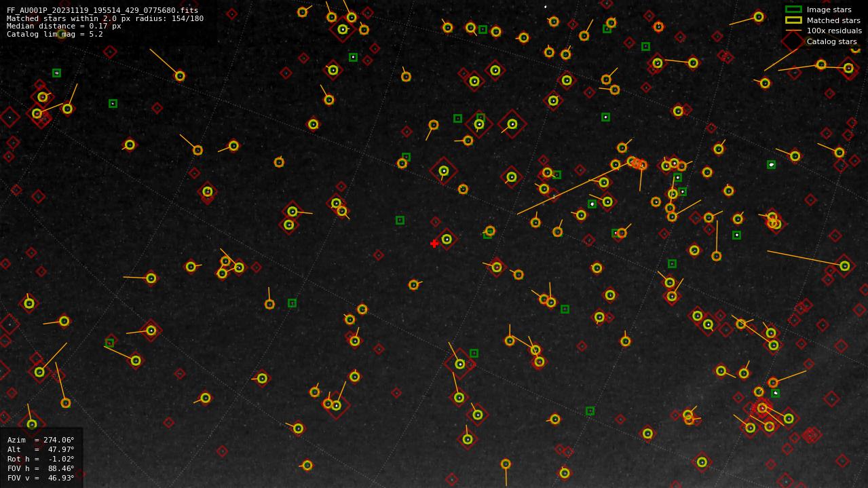
Task: Select the "Matched stars" legend label
Action: tap(833, 20)
